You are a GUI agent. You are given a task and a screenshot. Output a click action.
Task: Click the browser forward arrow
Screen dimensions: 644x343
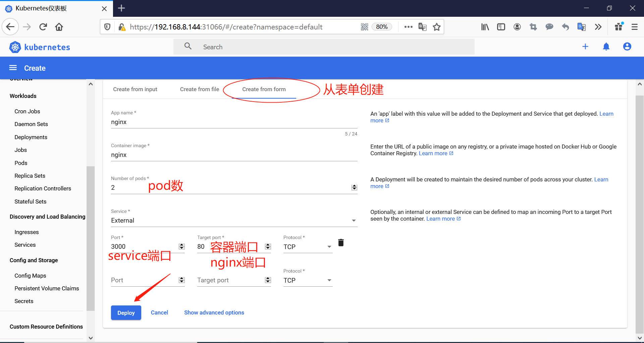pyautogui.click(x=27, y=27)
